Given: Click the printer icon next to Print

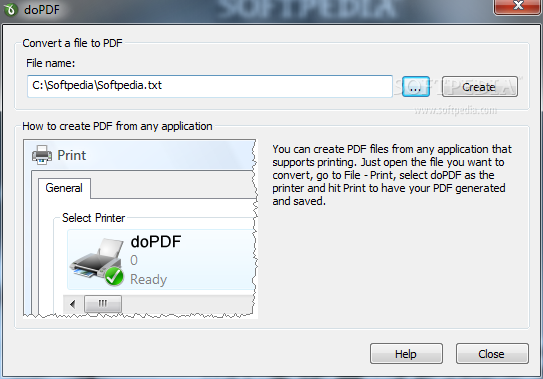Looking at the screenshot, I should click(x=42, y=155).
